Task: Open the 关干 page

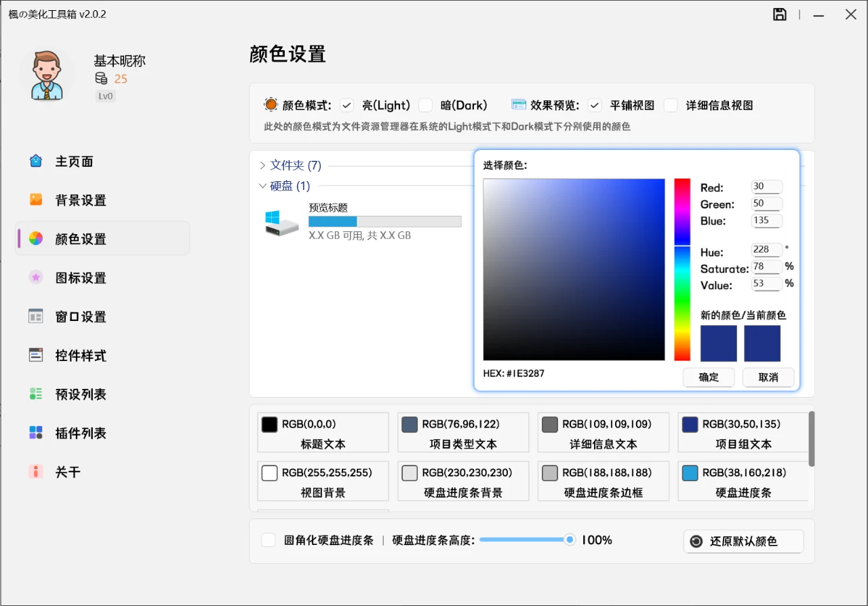Action: [x=102, y=472]
